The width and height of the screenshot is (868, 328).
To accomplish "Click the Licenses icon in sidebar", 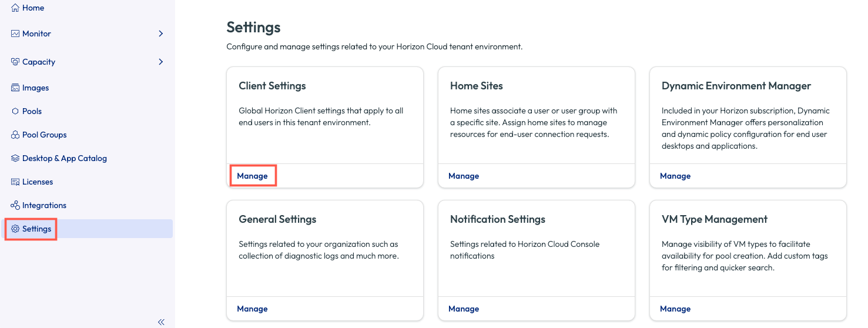I will click(15, 182).
